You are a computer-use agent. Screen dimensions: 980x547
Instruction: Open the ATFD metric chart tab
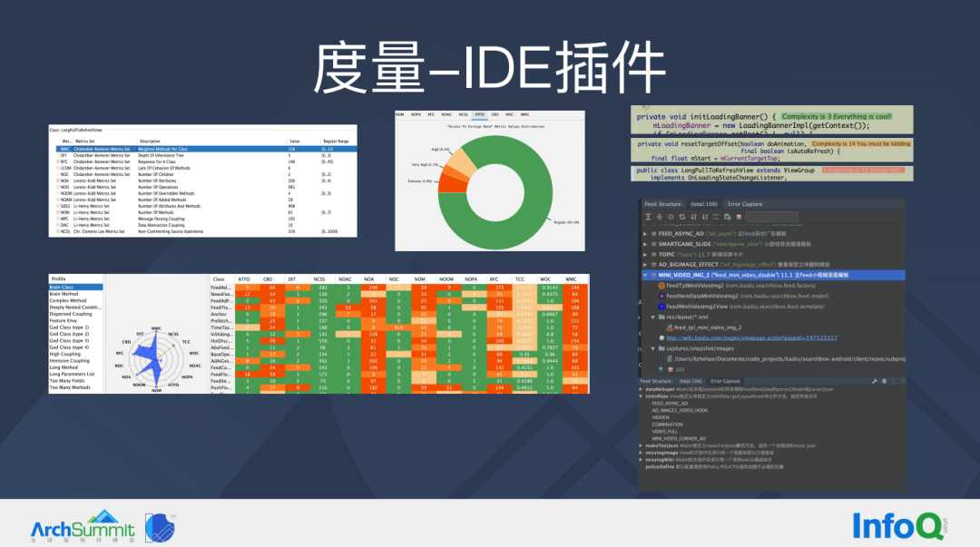click(479, 115)
